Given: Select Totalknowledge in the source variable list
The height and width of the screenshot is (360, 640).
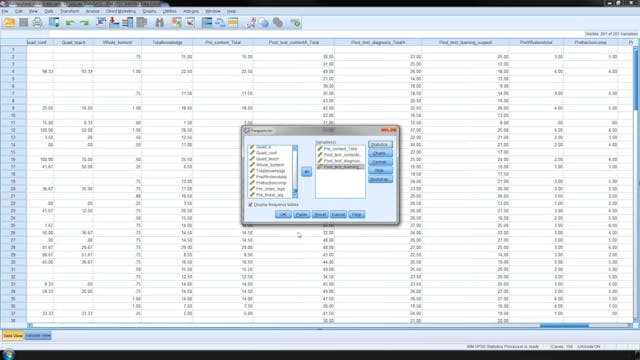Looking at the screenshot, I should click(x=270, y=171).
